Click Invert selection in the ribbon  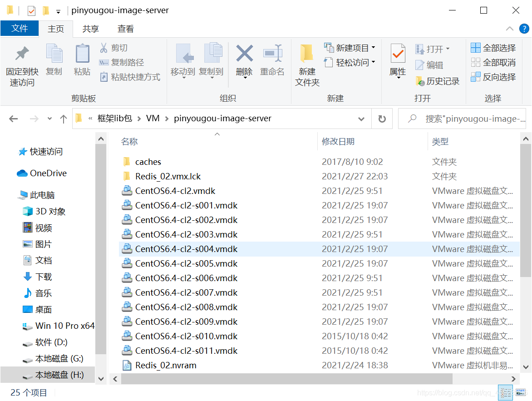(x=493, y=77)
